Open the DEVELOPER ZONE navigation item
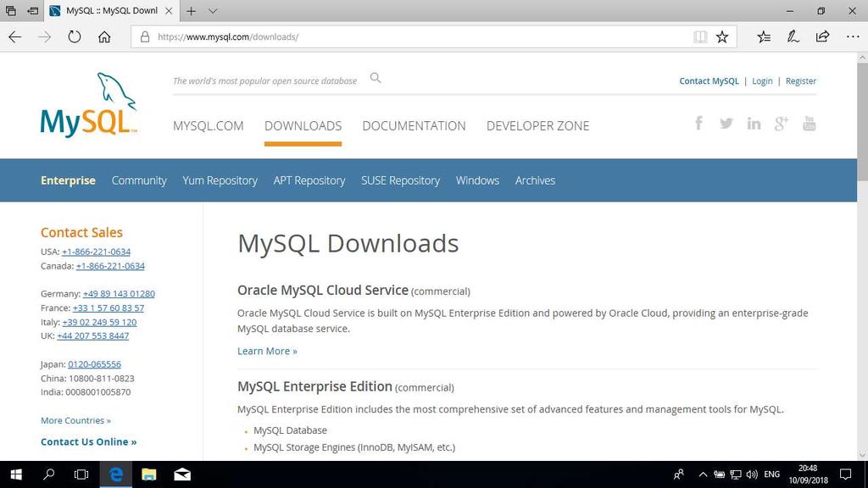This screenshot has height=488, width=868. coord(537,125)
